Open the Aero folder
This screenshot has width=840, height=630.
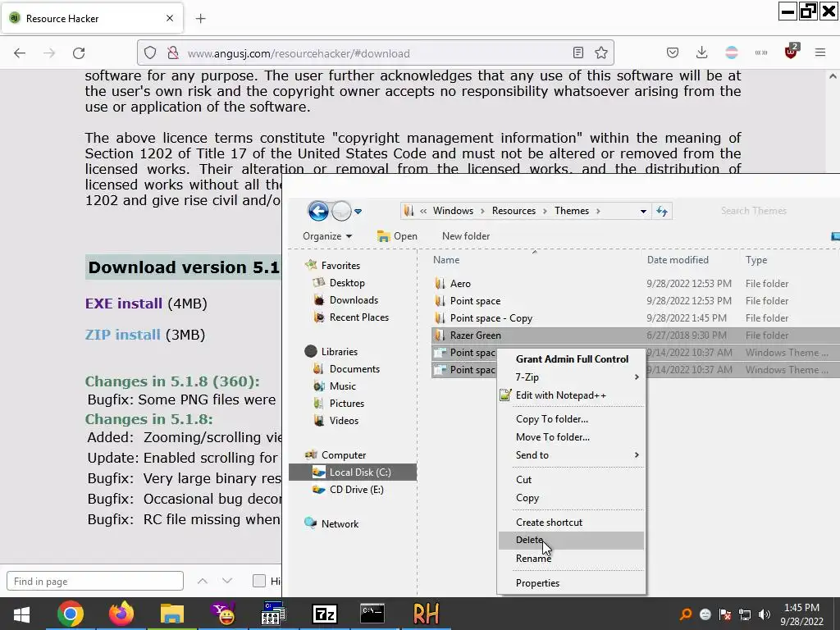click(460, 284)
